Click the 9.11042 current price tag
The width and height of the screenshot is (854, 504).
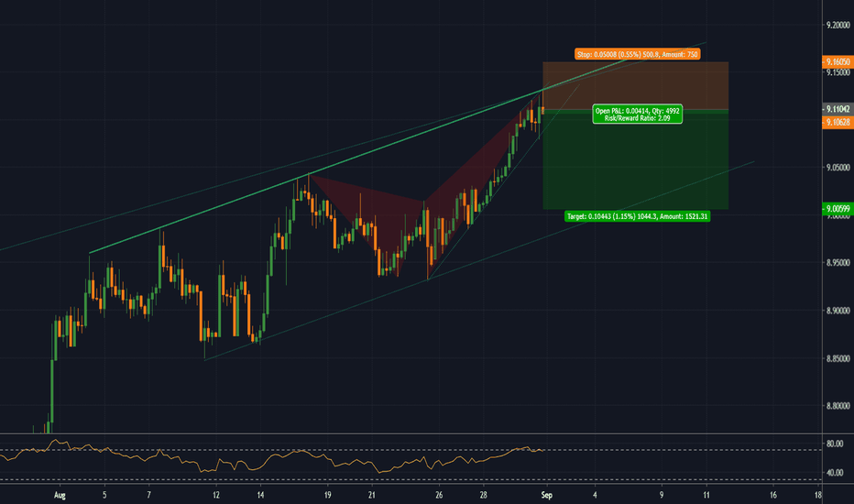pos(838,110)
